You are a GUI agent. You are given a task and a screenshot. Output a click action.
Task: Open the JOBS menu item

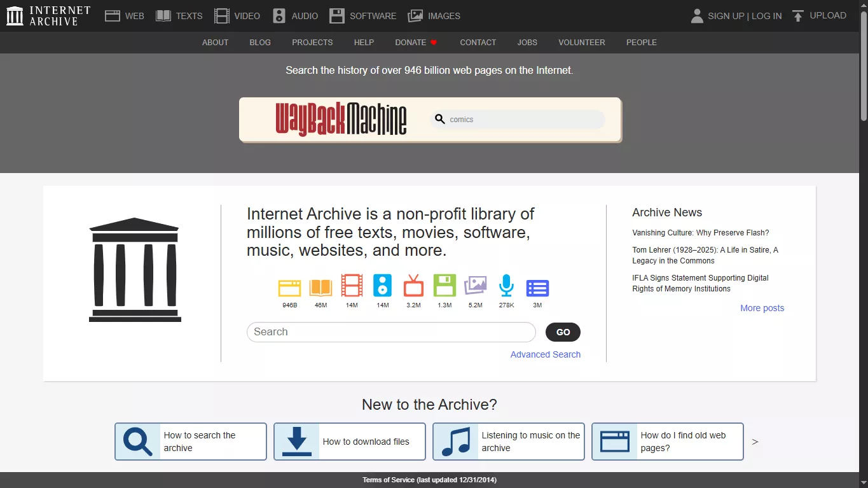point(527,43)
